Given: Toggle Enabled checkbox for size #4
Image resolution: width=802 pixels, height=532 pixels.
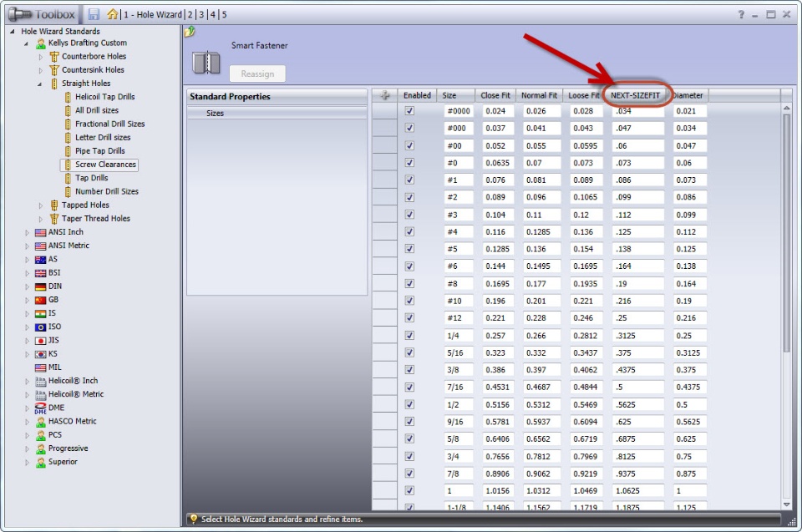Looking at the screenshot, I should point(409,231).
